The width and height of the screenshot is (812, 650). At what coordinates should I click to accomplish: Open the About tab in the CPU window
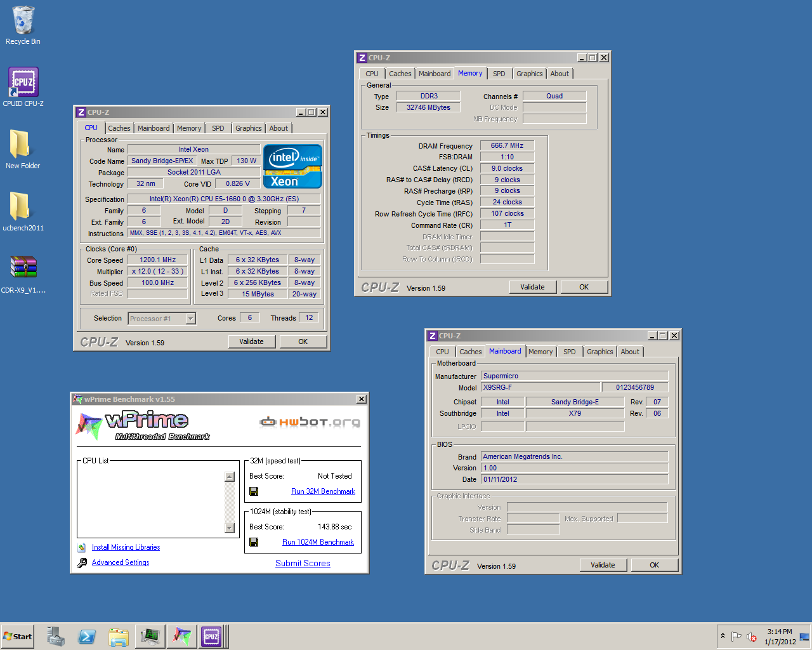(278, 128)
